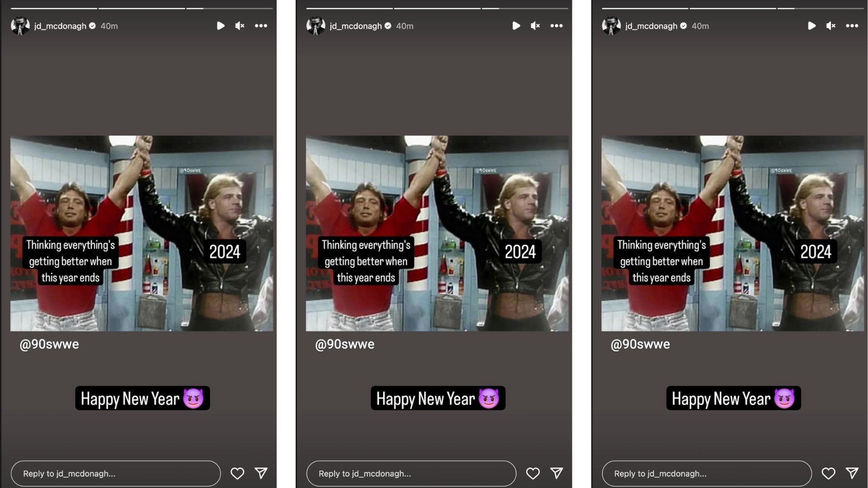The image size is (868, 488).
Task: Open jd_mcdonagh username in left story
Action: pyautogui.click(x=60, y=26)
